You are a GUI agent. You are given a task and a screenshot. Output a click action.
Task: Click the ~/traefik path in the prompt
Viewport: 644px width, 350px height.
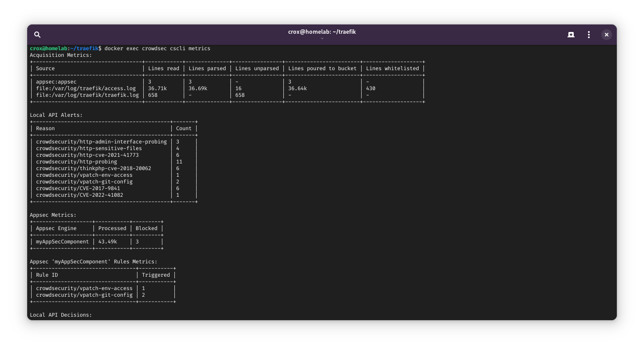[x=85, y=48]
